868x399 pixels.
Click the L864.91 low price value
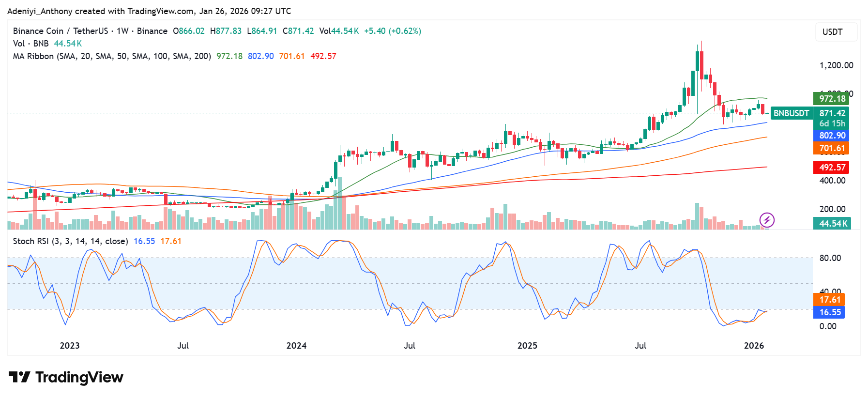pyautogui.click(x=262, y=31)
